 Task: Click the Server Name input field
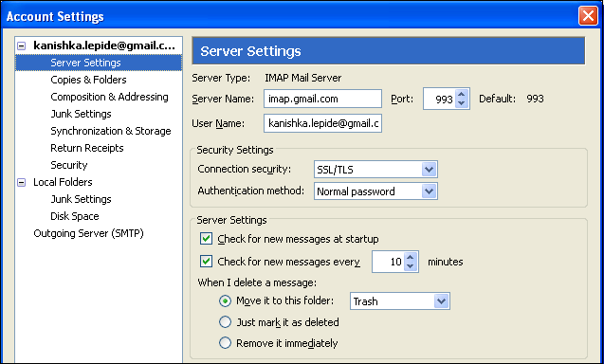[322, 99]
